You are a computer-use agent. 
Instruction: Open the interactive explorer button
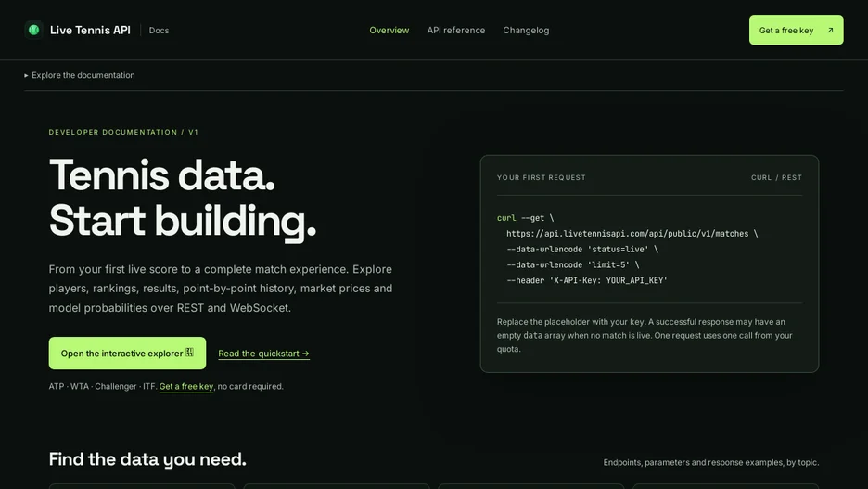tap(127, 354)
